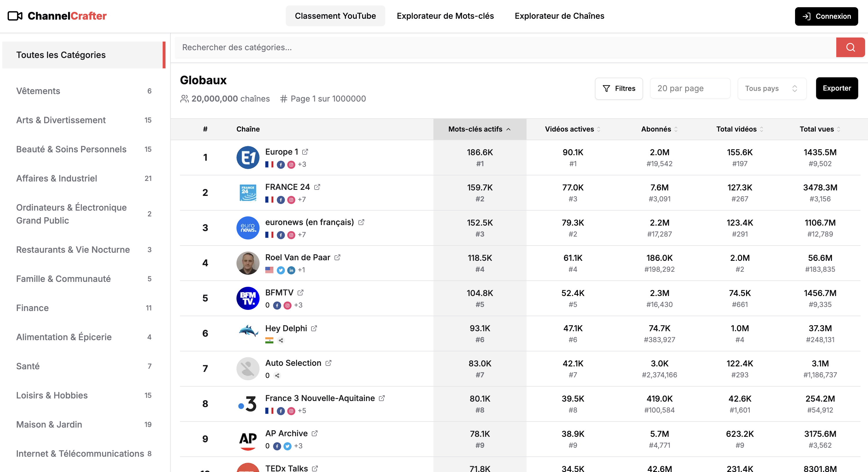Image resolution: width=868 pixels, height=472 pixels.
Task: Click the AP Archive channel logo
Action: 248,439
